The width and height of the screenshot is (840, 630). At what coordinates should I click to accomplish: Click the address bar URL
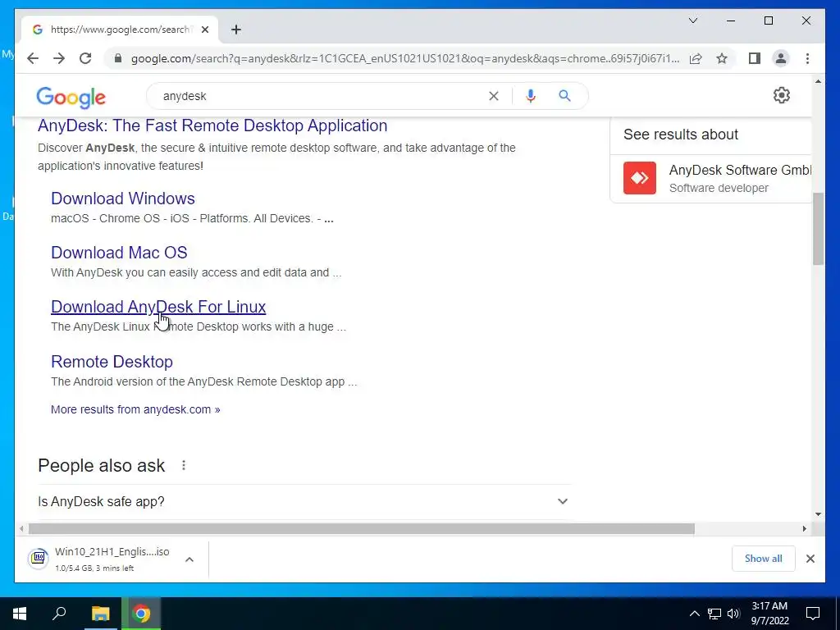(405, 58)
